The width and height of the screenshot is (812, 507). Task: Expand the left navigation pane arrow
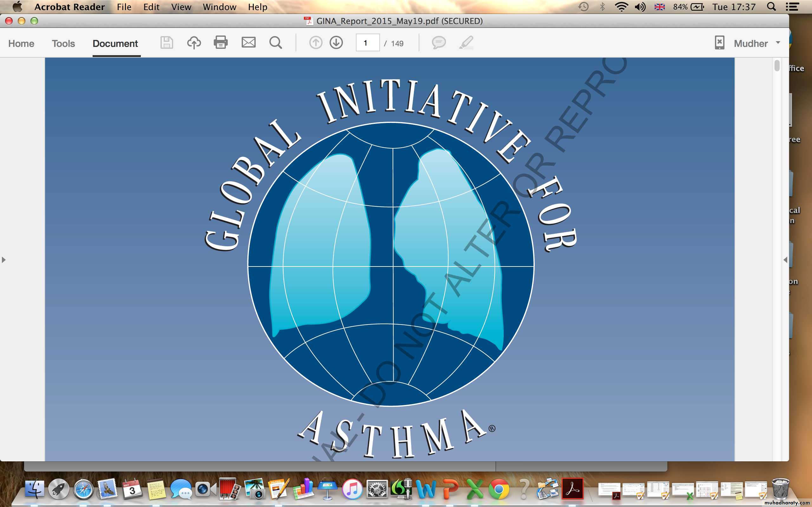[4, 260]
